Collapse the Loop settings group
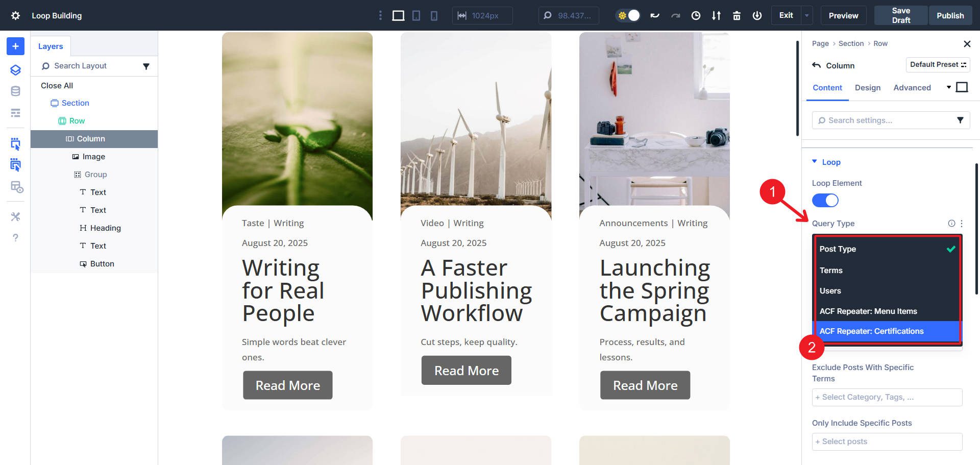Image resolution: width=980 pixels, height=465 pixels. click(x=826, y=162)
